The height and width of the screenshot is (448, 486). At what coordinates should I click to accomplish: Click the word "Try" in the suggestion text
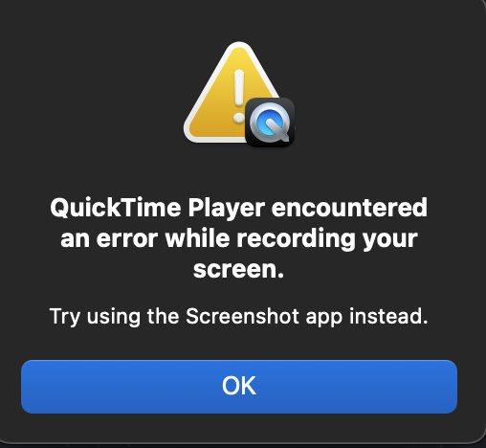click(65, 317)
